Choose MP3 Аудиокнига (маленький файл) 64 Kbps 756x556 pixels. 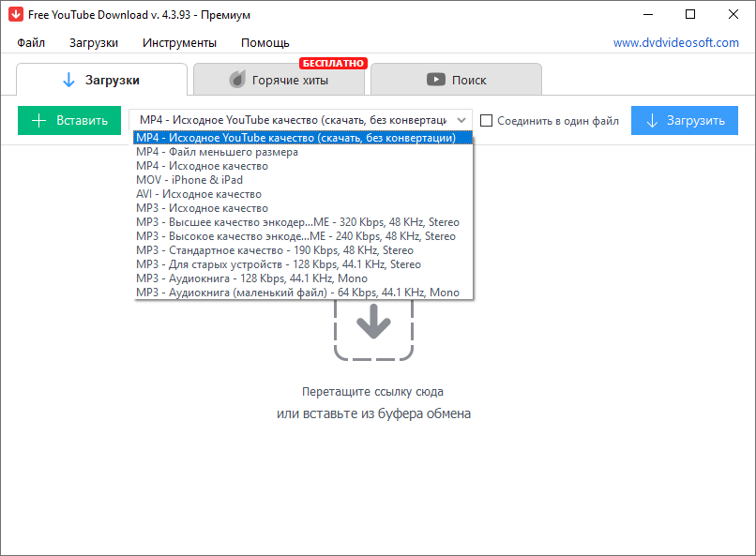point(297,293)
